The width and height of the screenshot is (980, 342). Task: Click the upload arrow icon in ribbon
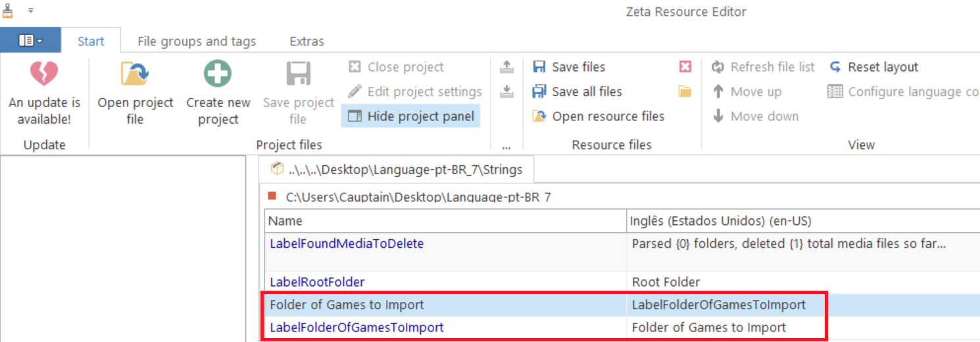point(506,66)
